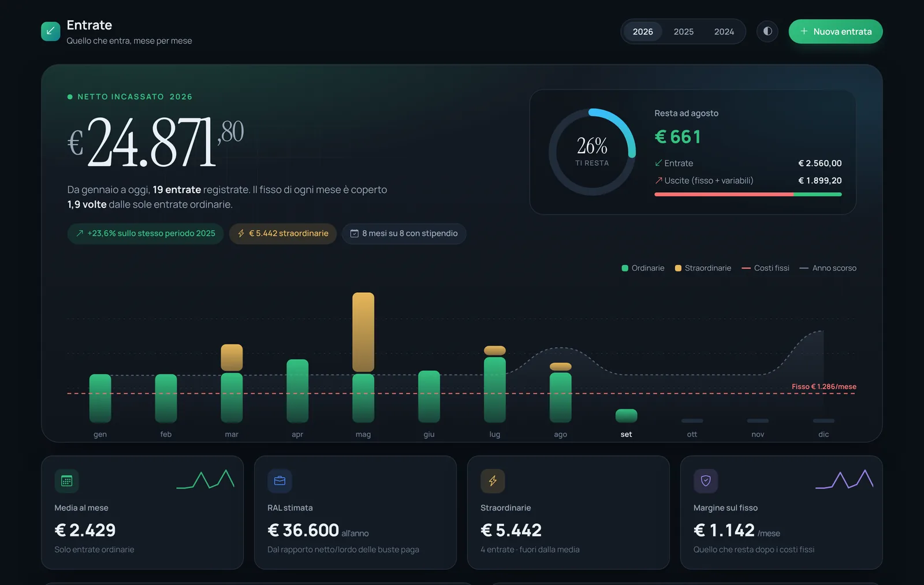Viewport: 924px width, 585px height.
Task: Click the set month label
Action: click(627, 434)
